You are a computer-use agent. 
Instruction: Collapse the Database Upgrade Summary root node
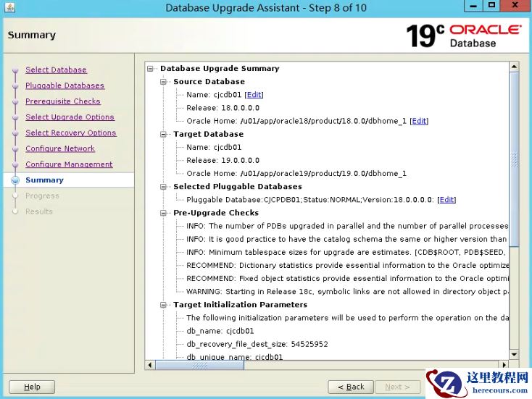point(150,69)
